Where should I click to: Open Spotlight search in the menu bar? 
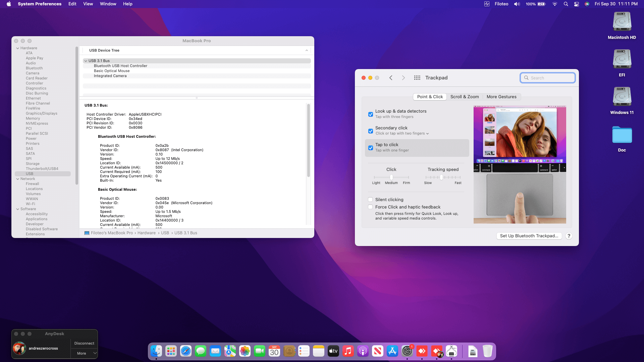tap(566, 4)
